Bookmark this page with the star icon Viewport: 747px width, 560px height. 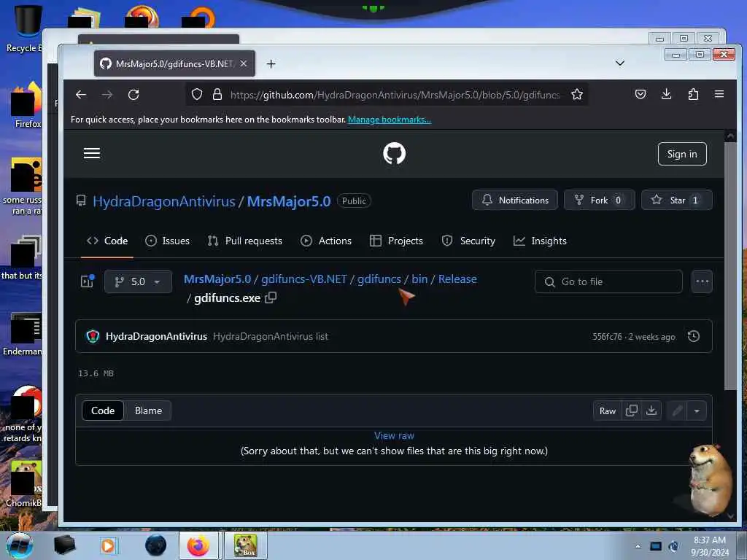(x=577, y=94)
